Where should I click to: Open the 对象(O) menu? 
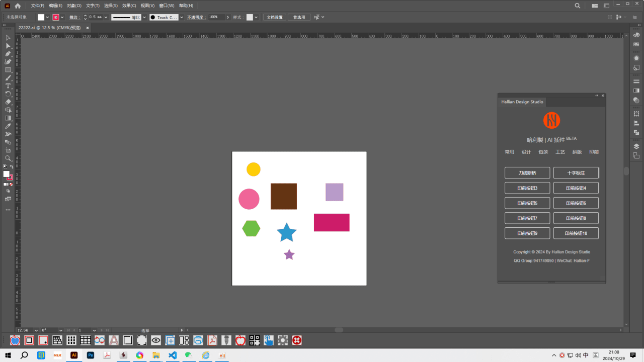[x=74, y=6]
